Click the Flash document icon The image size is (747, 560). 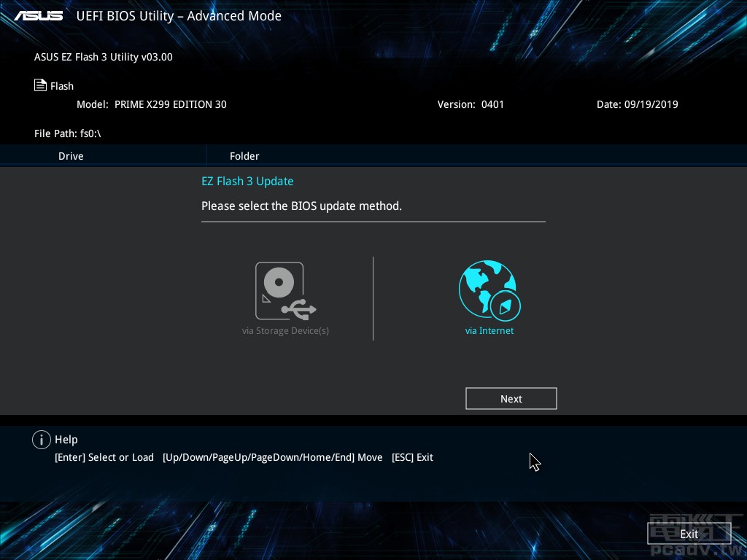41,85
